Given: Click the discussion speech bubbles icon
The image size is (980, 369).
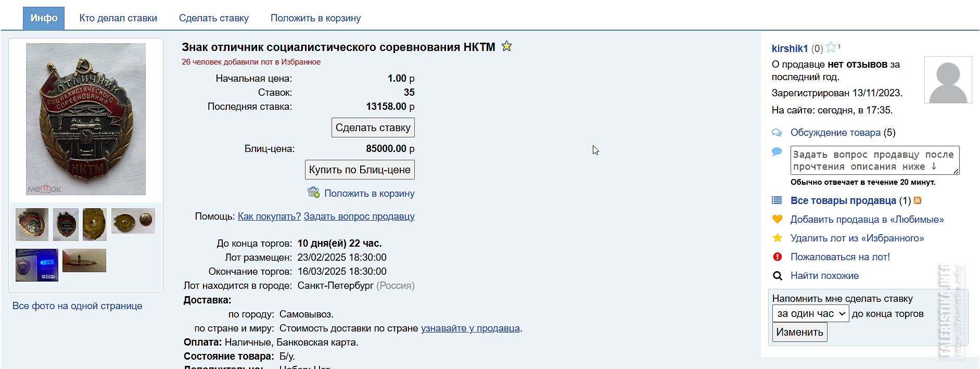Looking at the screenshot, I should tap(777, 133).
